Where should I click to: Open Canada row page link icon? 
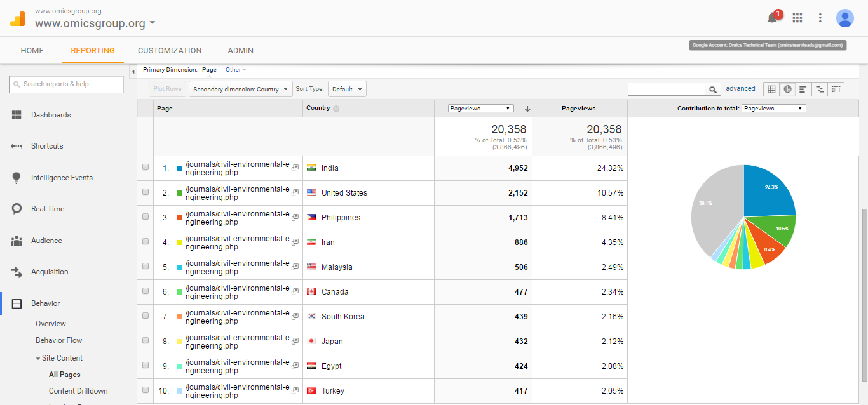click(295, 292)
